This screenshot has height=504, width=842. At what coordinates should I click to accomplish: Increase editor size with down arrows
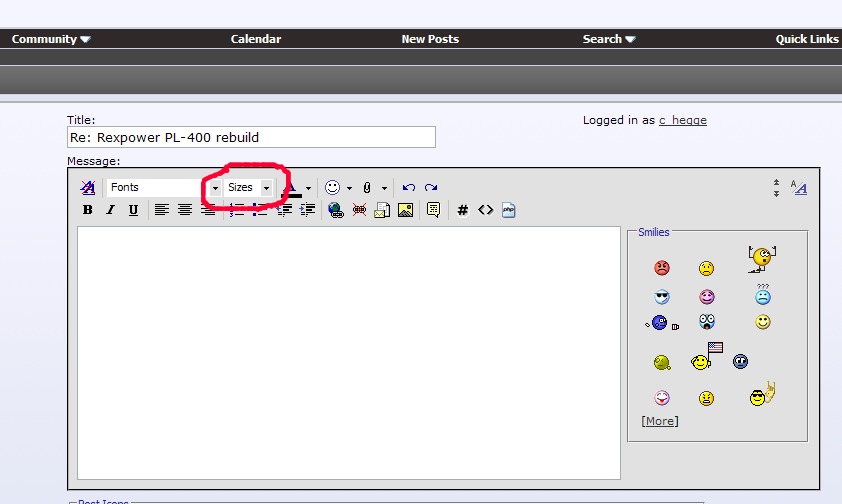pos(776,193)
